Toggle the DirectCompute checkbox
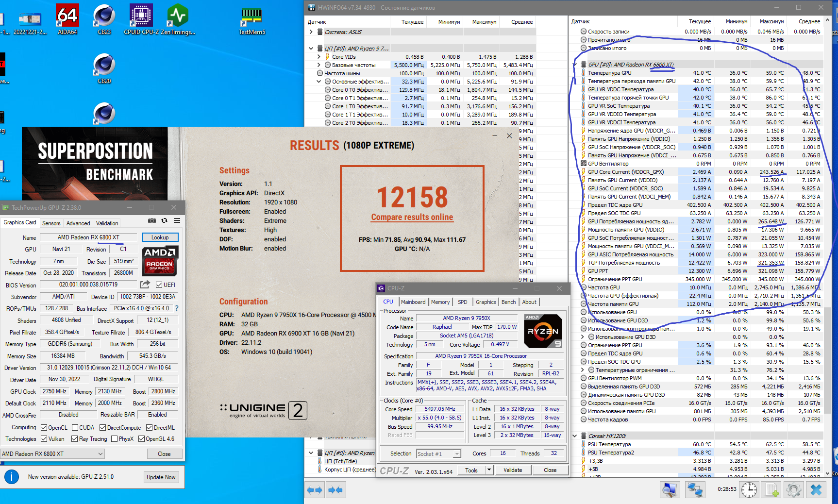Image resolution: width=838 pixels, height=504 pixels. click(103, 428)
